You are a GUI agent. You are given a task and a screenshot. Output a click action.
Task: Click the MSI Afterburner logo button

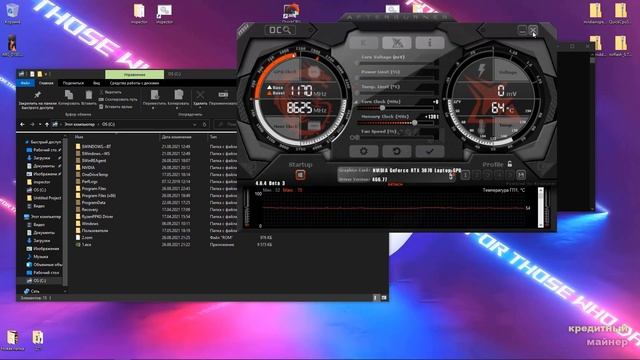tap(397, 43)
